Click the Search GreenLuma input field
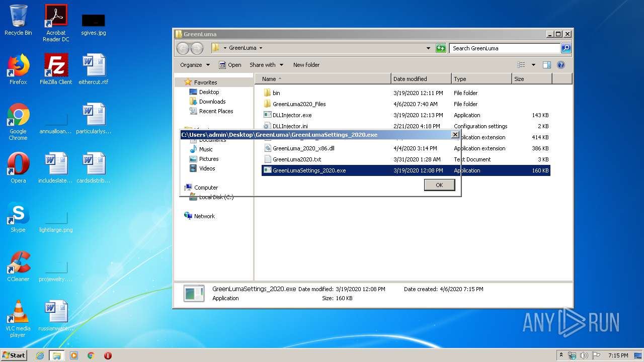644x362 pixels. 505,48
